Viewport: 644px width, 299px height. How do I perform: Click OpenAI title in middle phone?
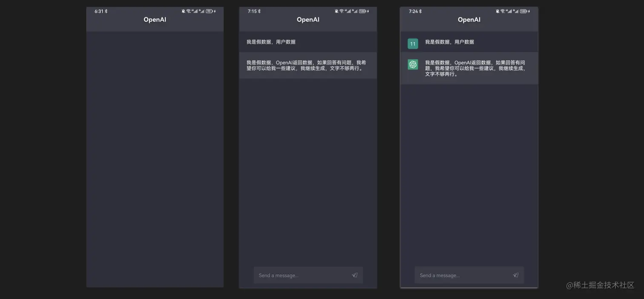(308, 20)
